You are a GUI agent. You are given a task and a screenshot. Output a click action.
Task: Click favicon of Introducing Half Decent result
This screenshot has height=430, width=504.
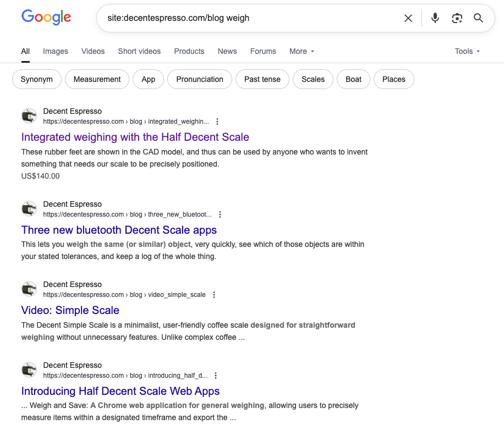click(x=29, y=370)
